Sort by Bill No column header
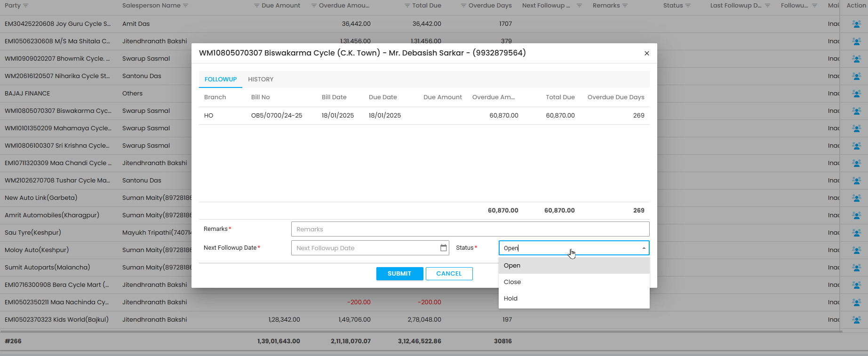The image size is (868, 356). [260, 97]
